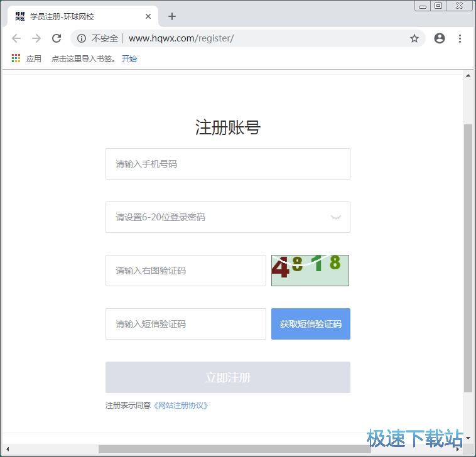Focus the phone number input field
This screenshot has height=457, width=476.
tap(227, 164)
